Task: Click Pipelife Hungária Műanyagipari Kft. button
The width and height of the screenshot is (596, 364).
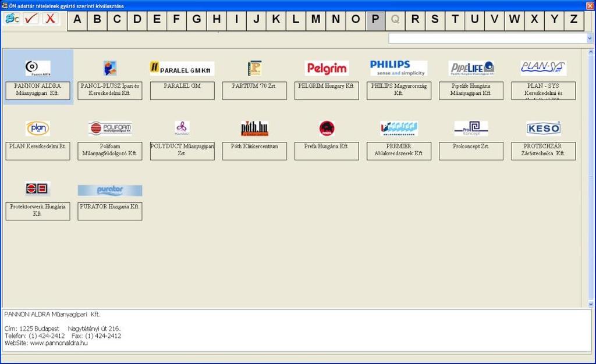Action: [471, 91]
